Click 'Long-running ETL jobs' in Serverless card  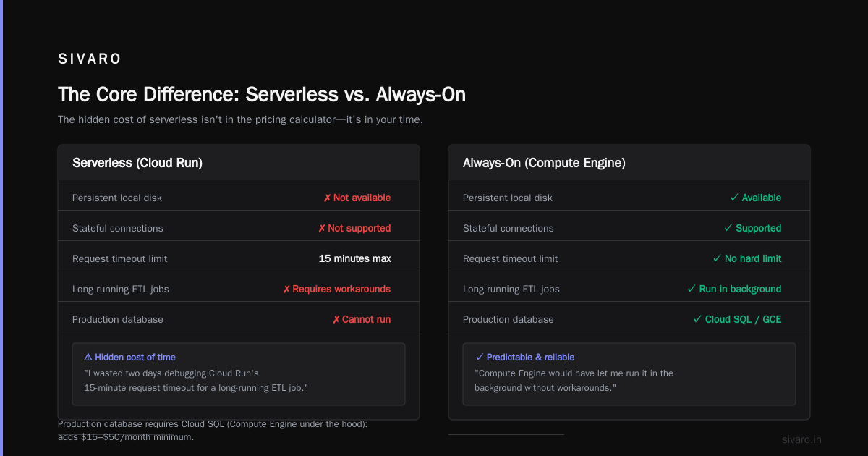coord(121,289)
